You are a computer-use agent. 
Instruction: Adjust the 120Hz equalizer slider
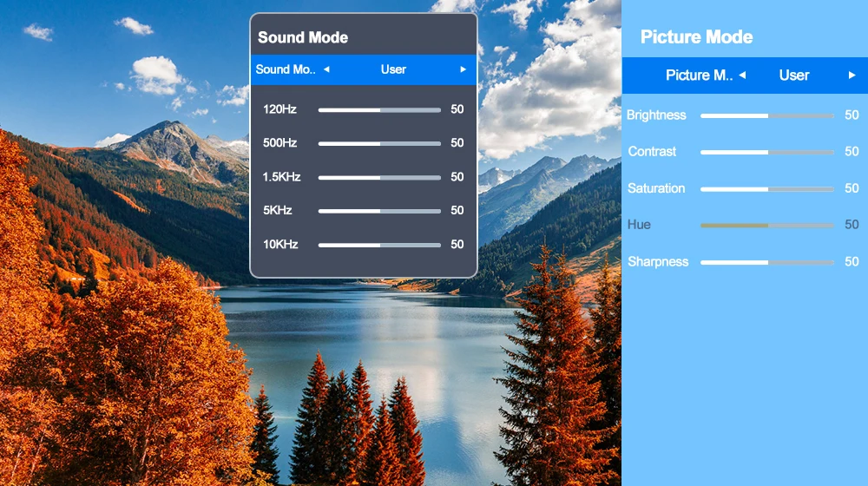[x=379, y=110]
